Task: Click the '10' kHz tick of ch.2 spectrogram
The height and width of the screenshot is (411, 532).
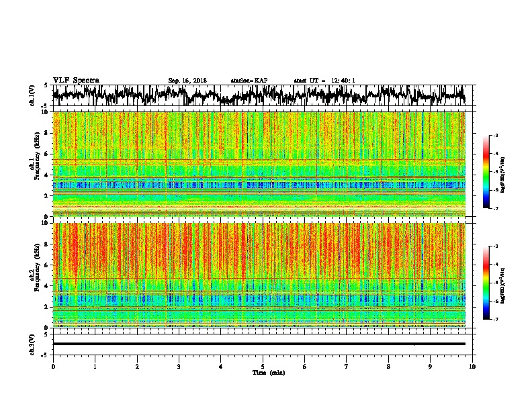Action: (x=46, y=223)
